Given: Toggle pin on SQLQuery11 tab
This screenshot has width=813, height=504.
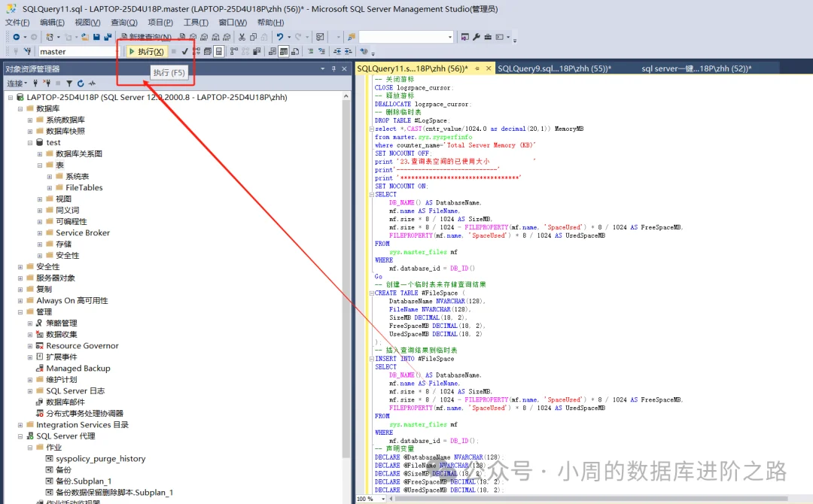Looking at the screenshot, I should (x=477, y=68).
